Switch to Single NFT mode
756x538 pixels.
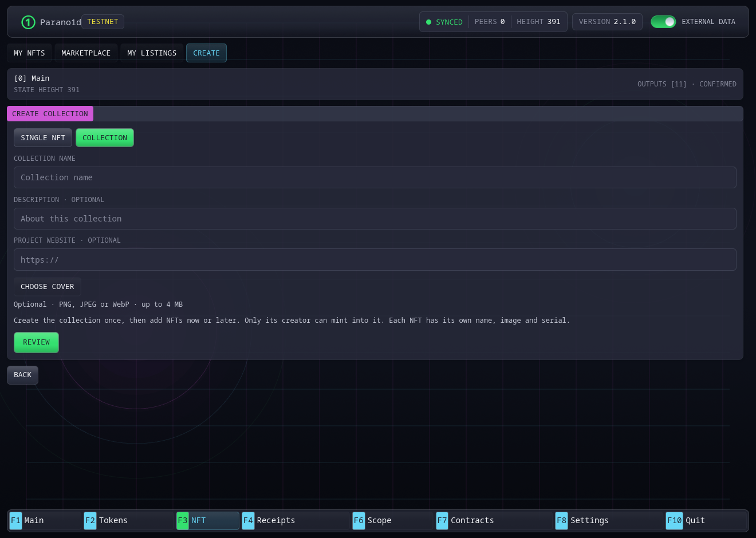[x=43, y=138]
